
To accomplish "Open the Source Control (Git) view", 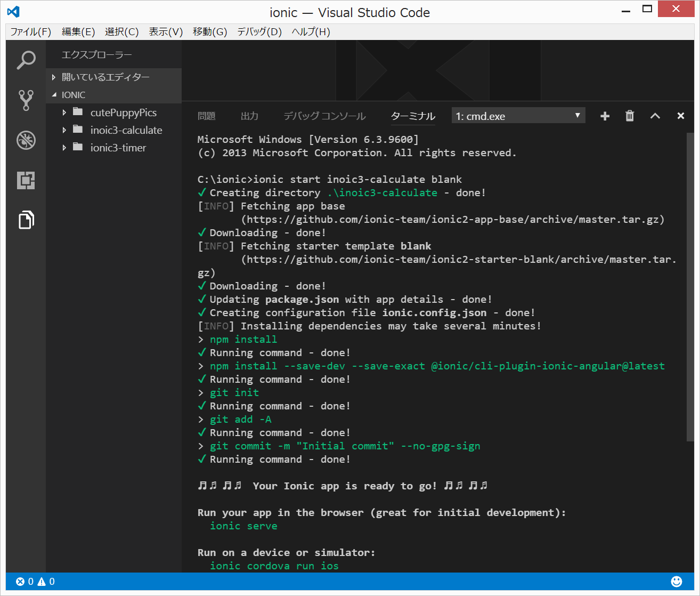I will tap(26, 100).
